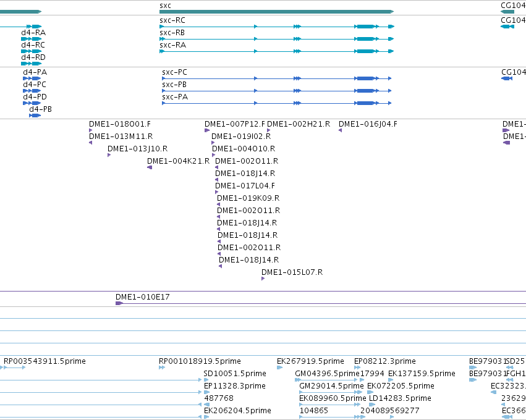The image size is (526, 420).
Task: Open the sxc-PC protein feature label
Action: [174, 72]
